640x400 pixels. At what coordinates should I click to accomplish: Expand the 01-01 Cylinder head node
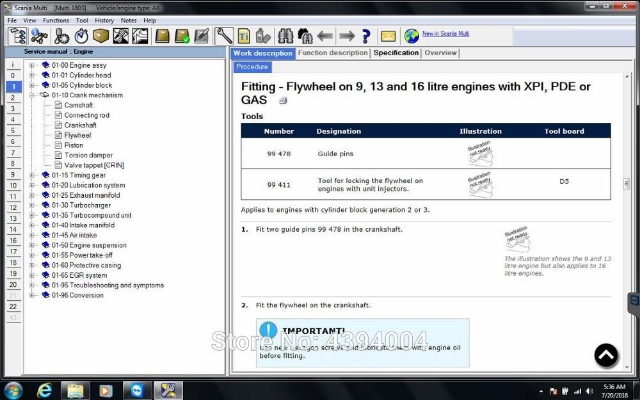click(31, 75)
